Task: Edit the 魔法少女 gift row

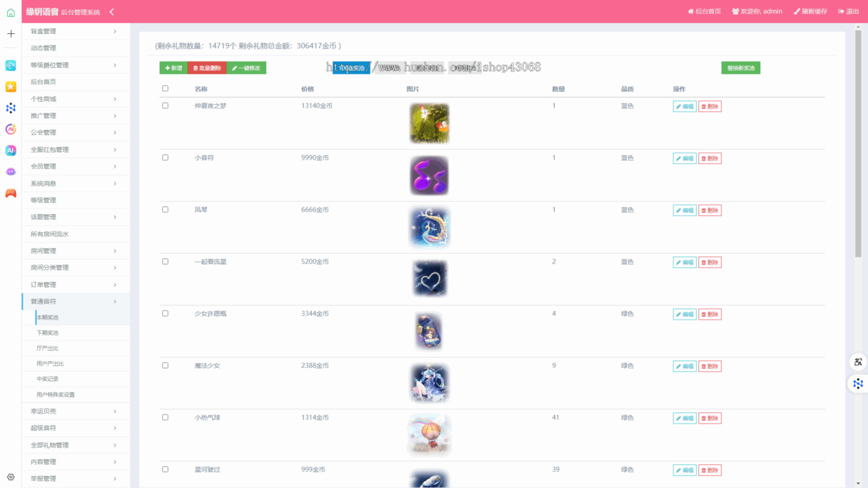Action: pyautogui.click(x=684, y=367)
